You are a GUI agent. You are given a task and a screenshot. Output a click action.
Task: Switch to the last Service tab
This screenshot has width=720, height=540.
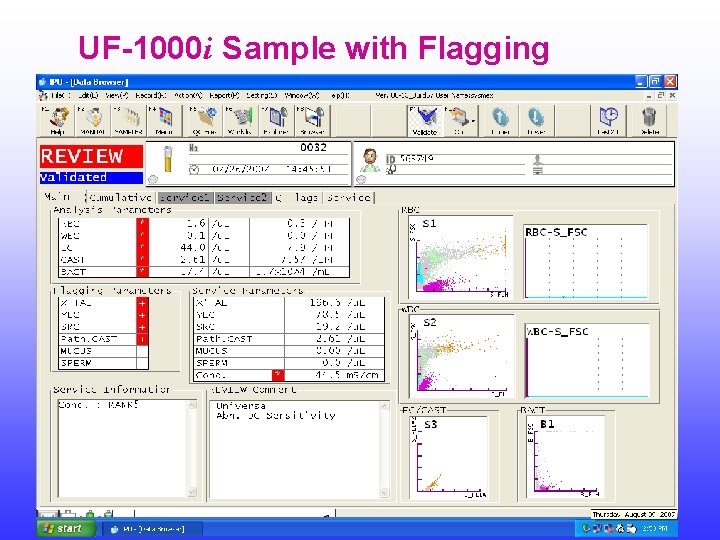point(349,197)
